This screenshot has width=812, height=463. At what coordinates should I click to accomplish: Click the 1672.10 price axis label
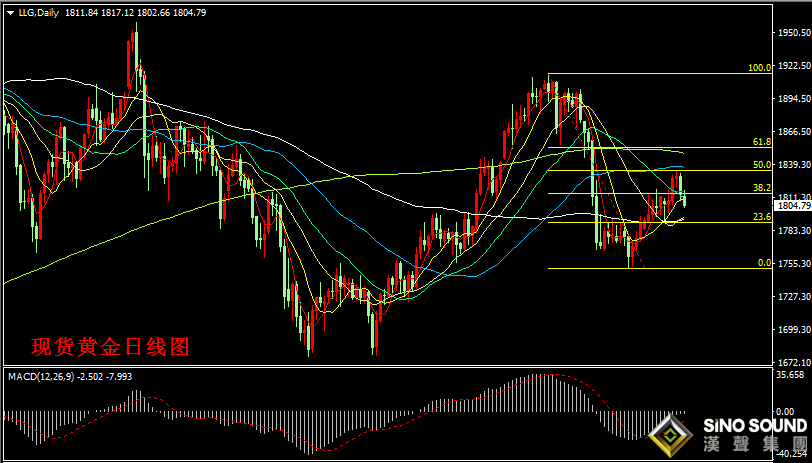(x=793, y=362)
